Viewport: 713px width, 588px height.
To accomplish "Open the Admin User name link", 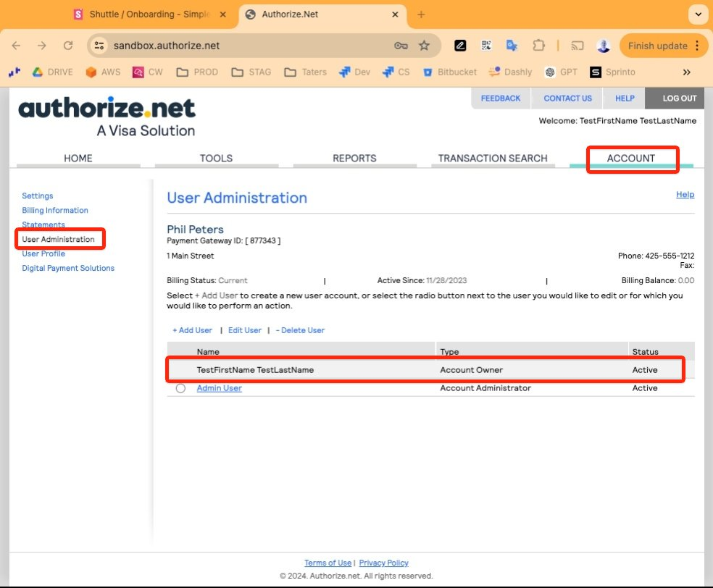I will pos(219,388).
